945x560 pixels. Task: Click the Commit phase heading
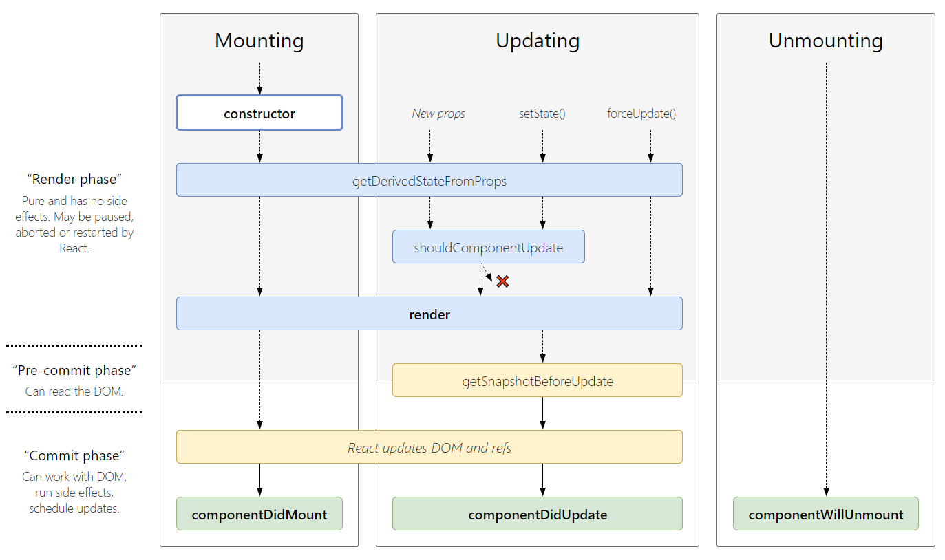point(74,455)
